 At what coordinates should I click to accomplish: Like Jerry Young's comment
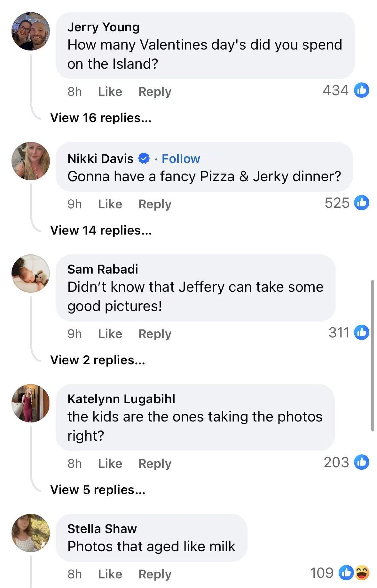pos(110,92)
